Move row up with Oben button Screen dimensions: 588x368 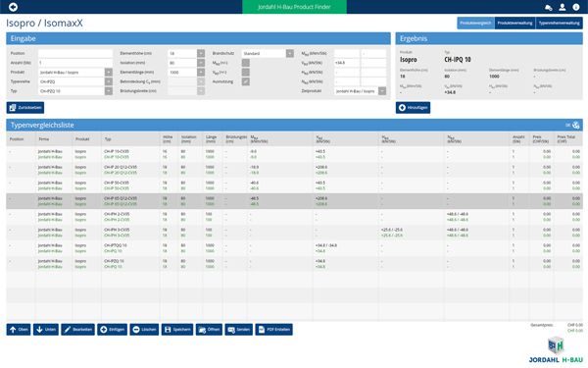coord(19,330)
